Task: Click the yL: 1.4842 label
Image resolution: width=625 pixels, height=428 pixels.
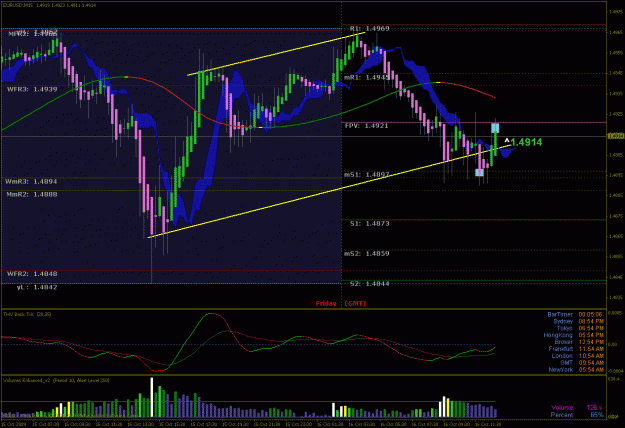Action: pyautogui.click(x=37, y=287)
